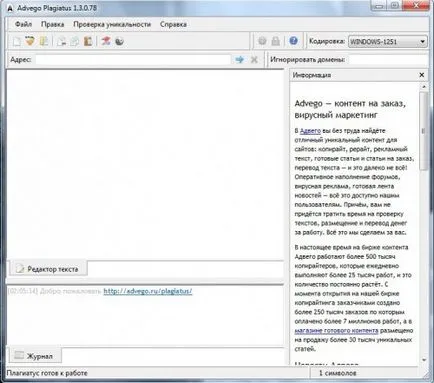
Task: Open the advego.ru/plagiatus link in log
Action: pyautogui.click(x=148, y=291)
